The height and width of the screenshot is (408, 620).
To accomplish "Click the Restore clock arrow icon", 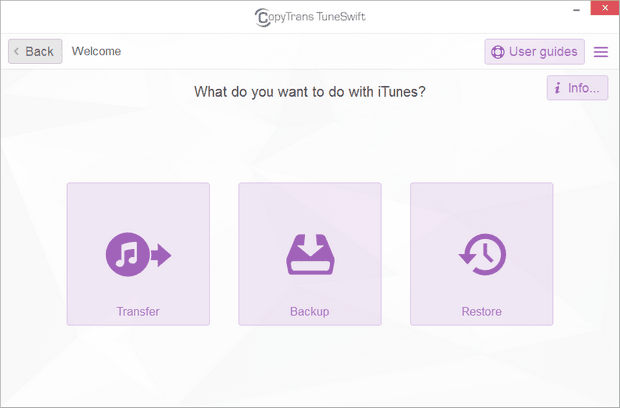I will [x=482, y=254].
